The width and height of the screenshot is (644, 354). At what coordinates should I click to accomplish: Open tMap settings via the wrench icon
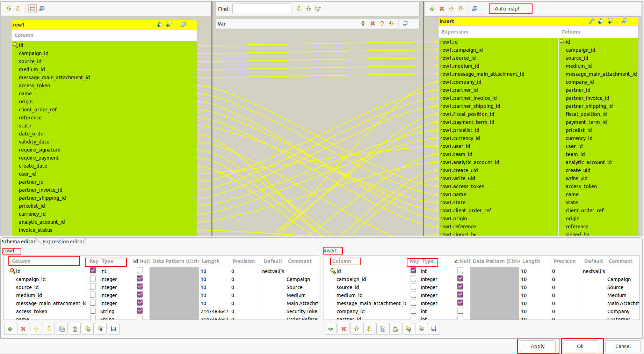(592, 21)
